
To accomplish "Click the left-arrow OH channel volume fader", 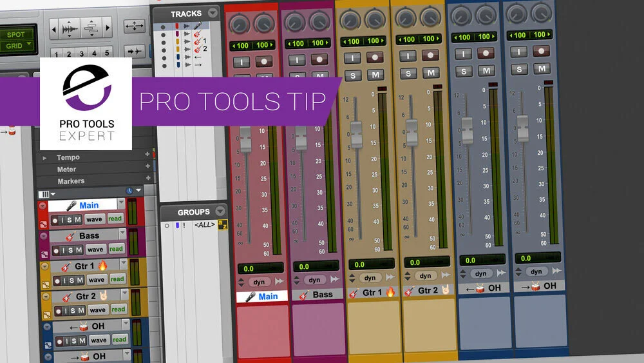I will tap(467, 131).
